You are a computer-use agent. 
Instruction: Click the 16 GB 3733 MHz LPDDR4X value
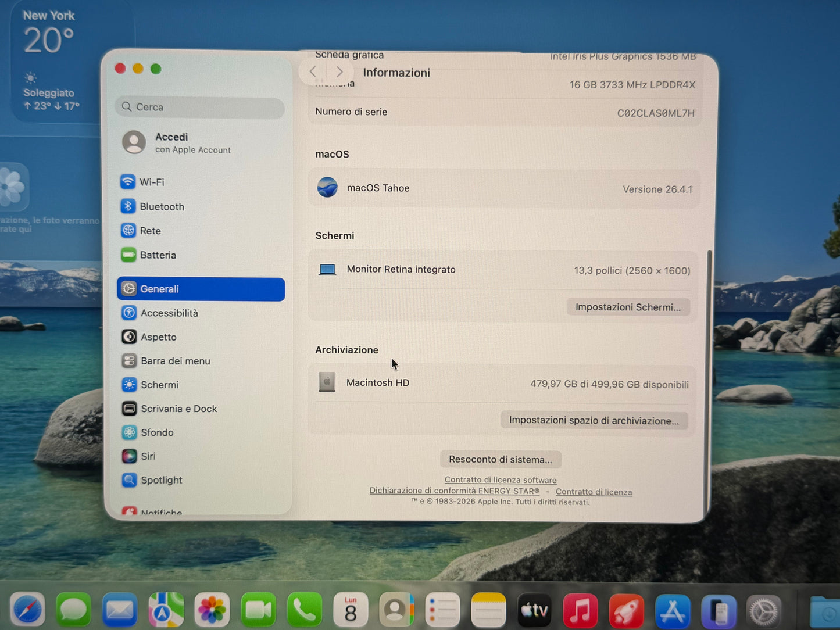click(x=632, y=85)
